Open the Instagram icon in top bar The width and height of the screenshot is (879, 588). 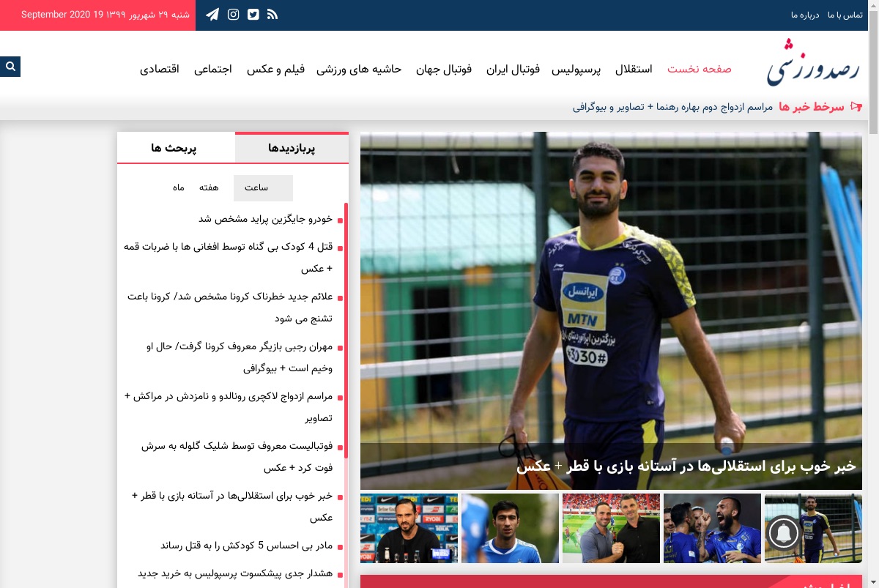click(x=233, y=15)
